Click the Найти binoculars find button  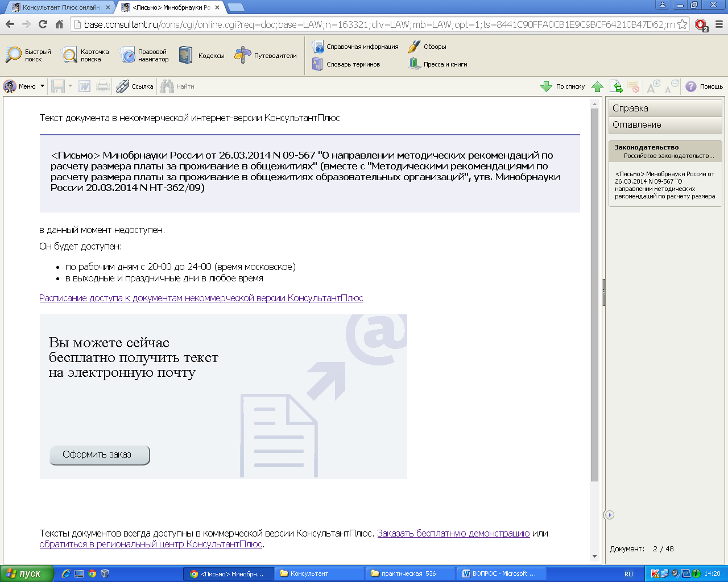177,86
